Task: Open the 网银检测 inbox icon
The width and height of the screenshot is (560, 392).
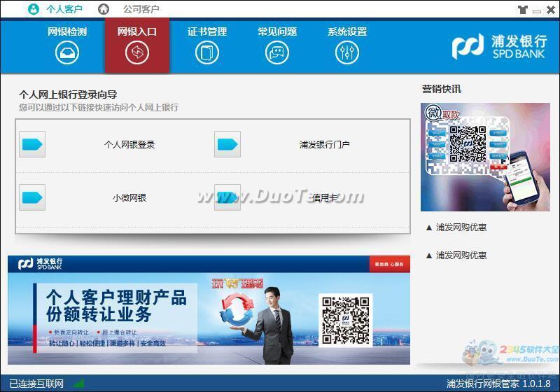Action: point(67,52)
